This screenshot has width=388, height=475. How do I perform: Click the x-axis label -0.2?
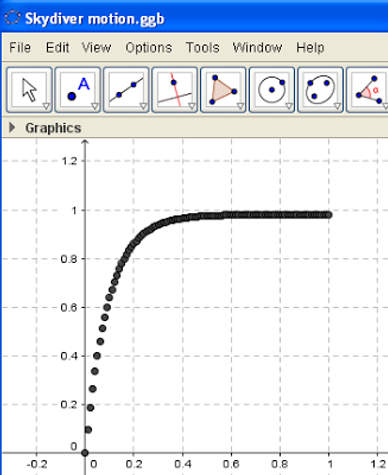(x=37, y=464)
